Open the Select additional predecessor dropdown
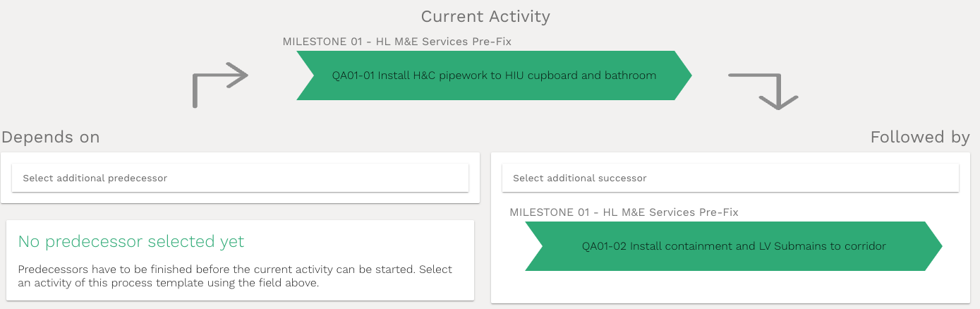This screenshot has width=980, height=309. [240, 178]
